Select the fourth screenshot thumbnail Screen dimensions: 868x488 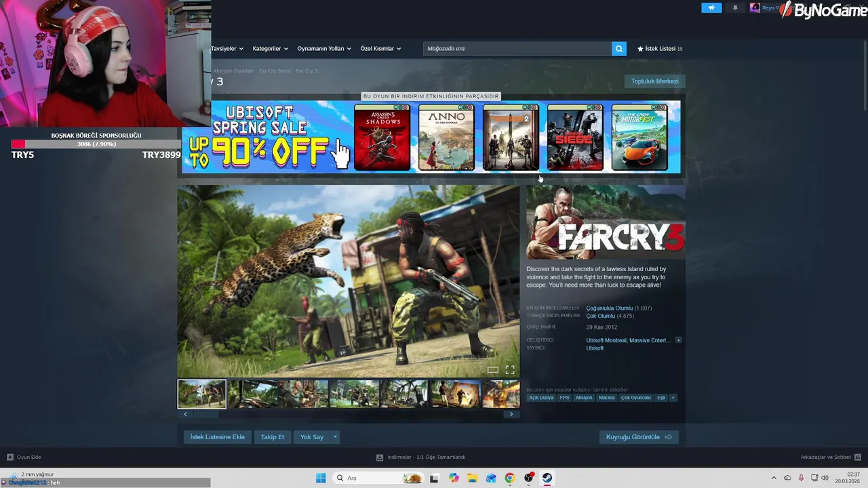click(355, 394)
